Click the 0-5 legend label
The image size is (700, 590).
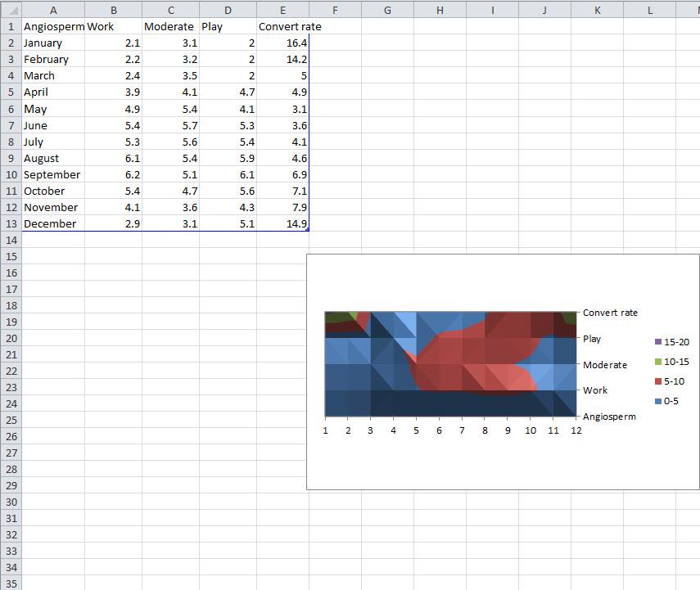coord(671,401)
